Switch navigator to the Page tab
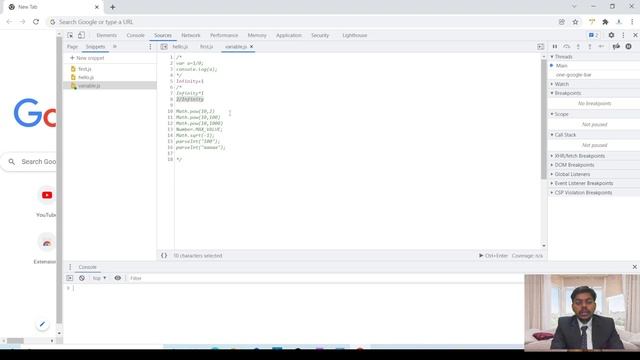The width and height of the screenshot is (640, 360). (x=72, y=47)
